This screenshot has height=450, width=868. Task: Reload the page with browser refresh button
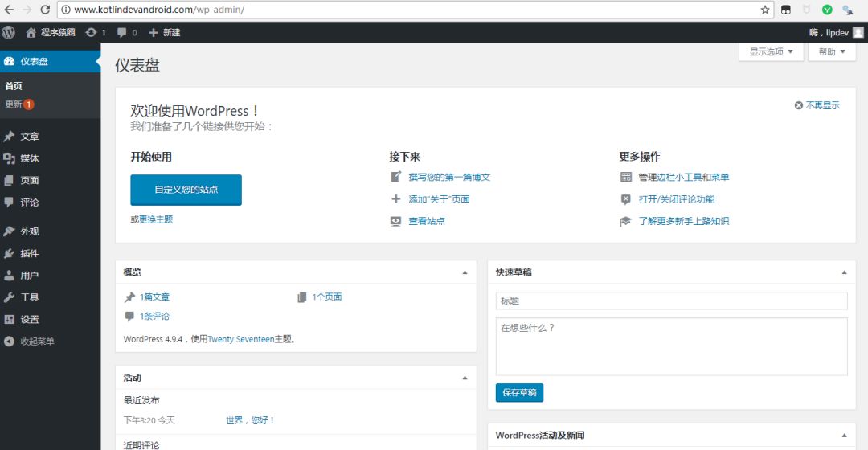(x=45, y=10)
